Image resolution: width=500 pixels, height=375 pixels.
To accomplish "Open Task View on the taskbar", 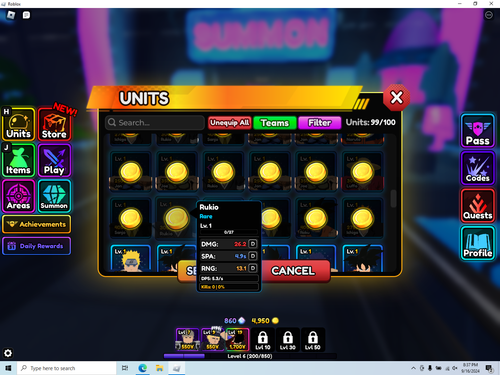I will 125,368.
